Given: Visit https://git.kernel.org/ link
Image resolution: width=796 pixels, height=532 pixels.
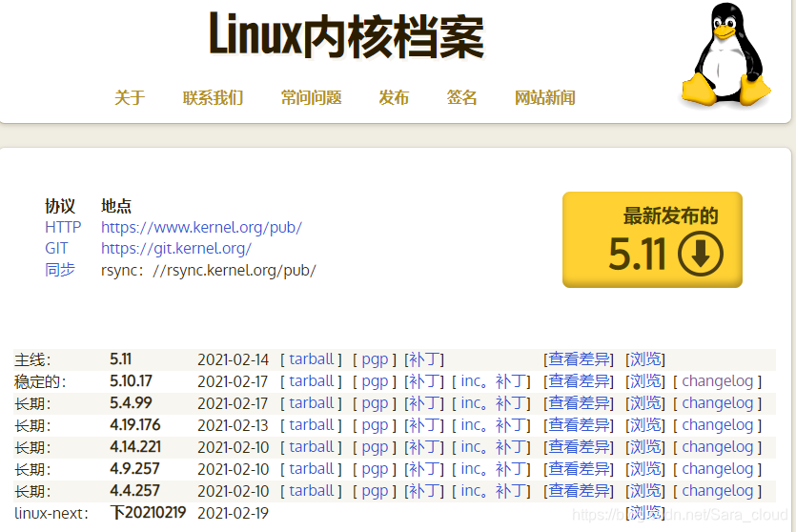Looking at the screenshot, I should (176, 248).
